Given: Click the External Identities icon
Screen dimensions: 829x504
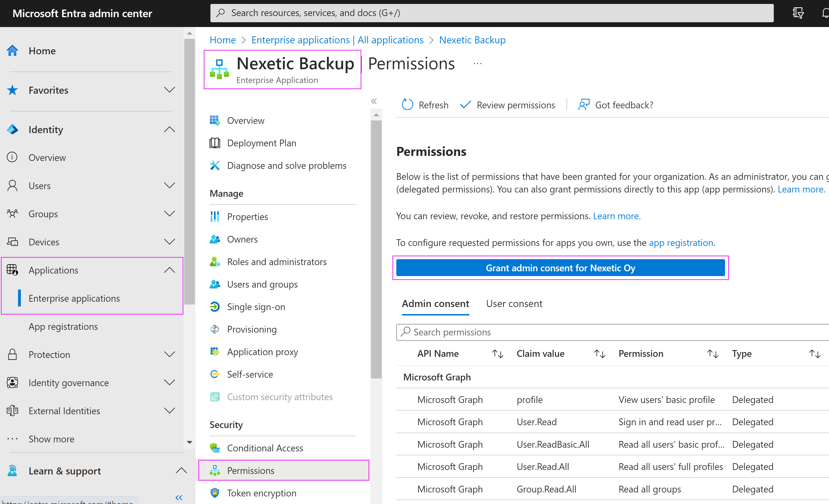Looking at the screenshot, I should tap(12, 411).
